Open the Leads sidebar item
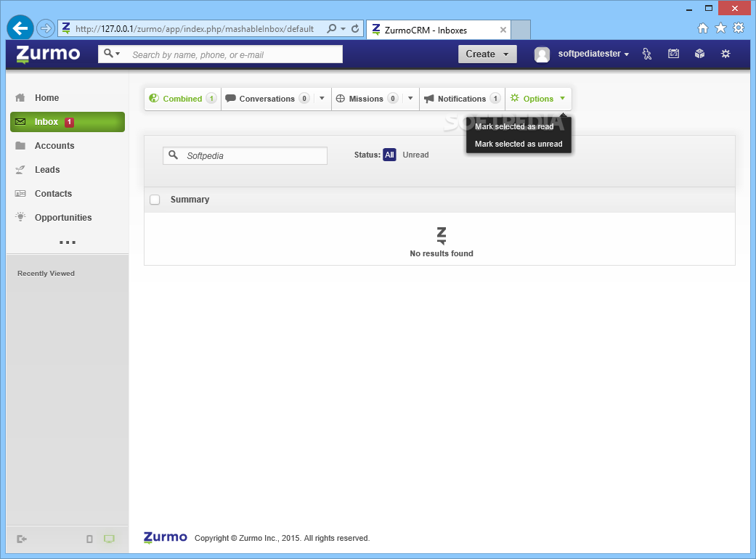This screenshot has height=559, width=756. click(67, 170)
